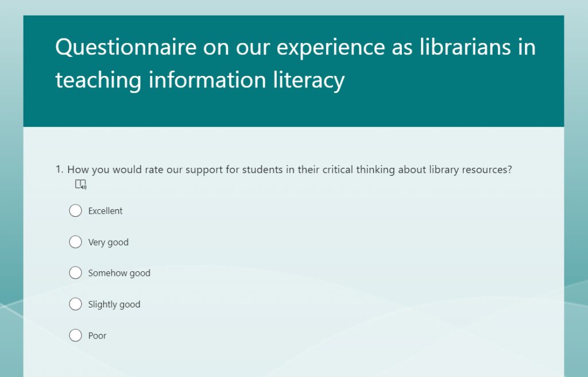The image size is (588, 377).
Task: Click the 'Slightly good' answer label text
Action: point(114,305)
